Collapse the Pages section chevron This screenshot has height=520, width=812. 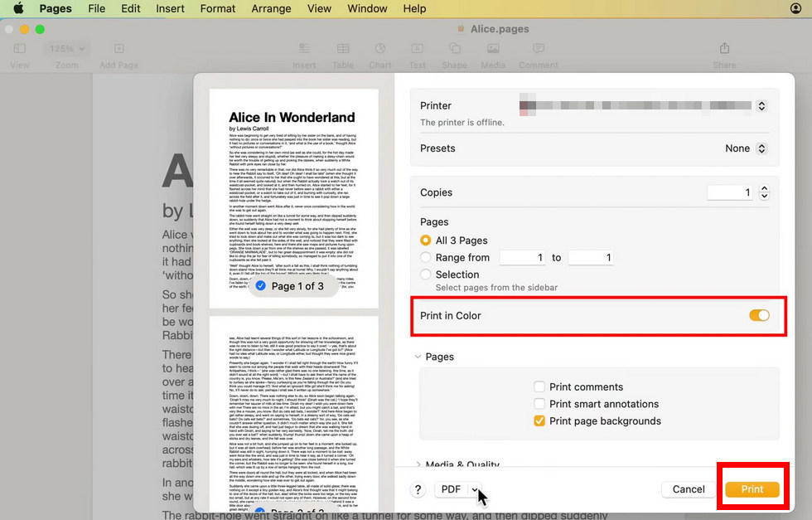click(x=418, y=357)
